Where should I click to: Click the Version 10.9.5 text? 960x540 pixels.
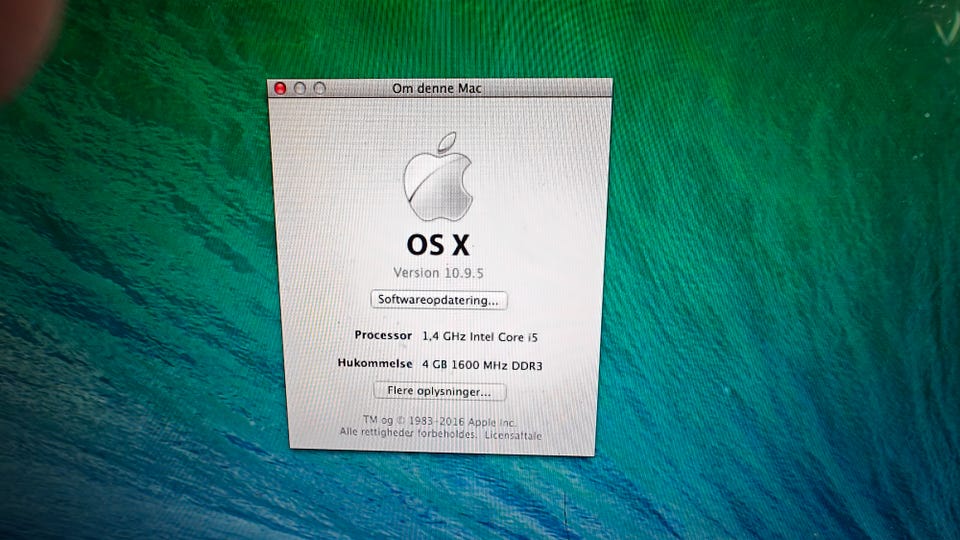[438, 272]
